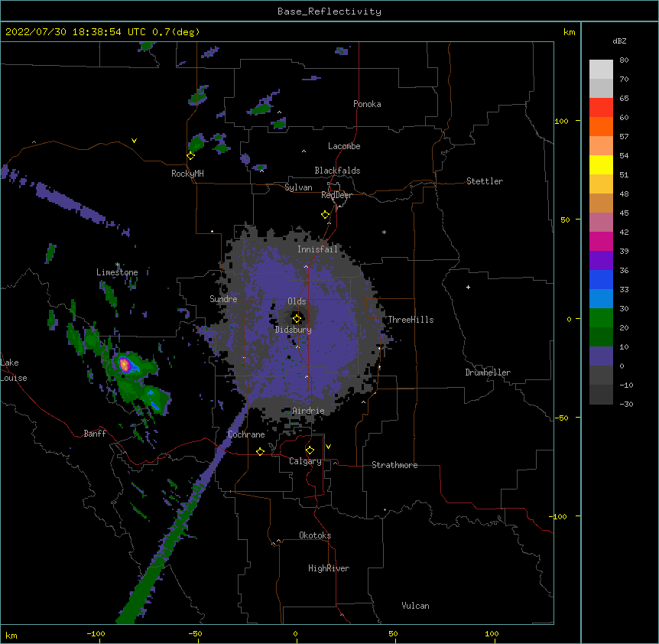Screen dimensions: 659x644
Task: Select the blue 33-36 dBZ legend swatch
Action: point(601,279)
